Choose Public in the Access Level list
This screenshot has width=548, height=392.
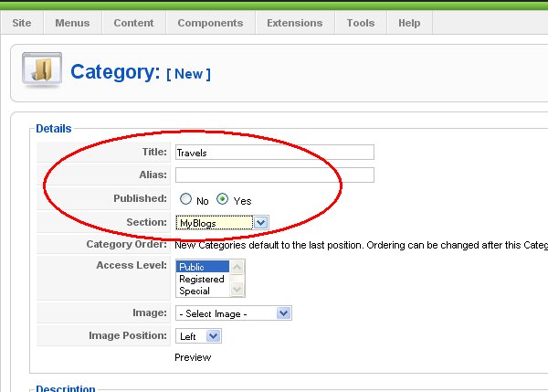203,267
